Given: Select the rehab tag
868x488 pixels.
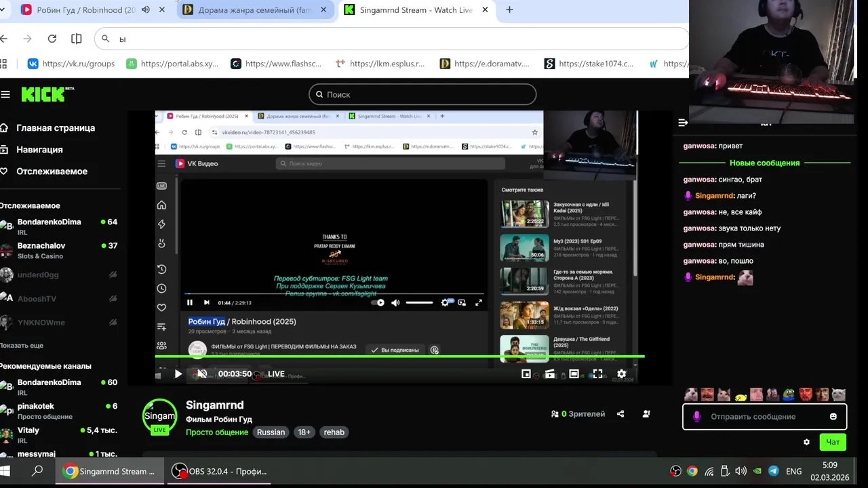Looking at the screenshot, I should pyautogui.click(x=334, y=432).
